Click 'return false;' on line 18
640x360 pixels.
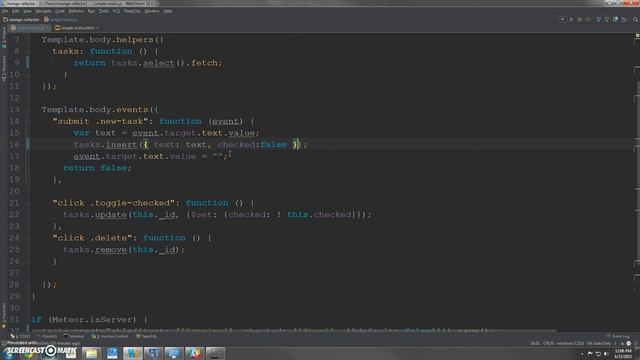(x=97, y=168)
